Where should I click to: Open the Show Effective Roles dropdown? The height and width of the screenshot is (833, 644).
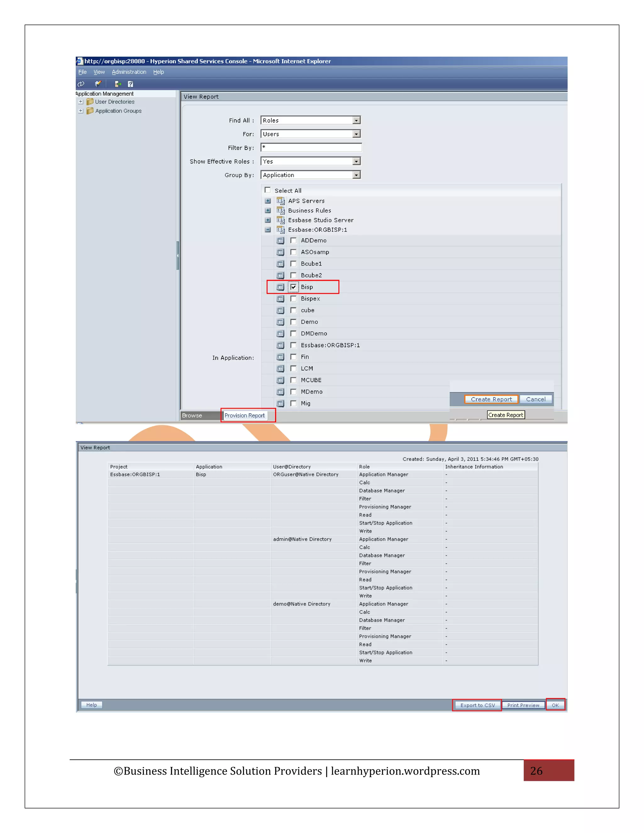(311, 161)
